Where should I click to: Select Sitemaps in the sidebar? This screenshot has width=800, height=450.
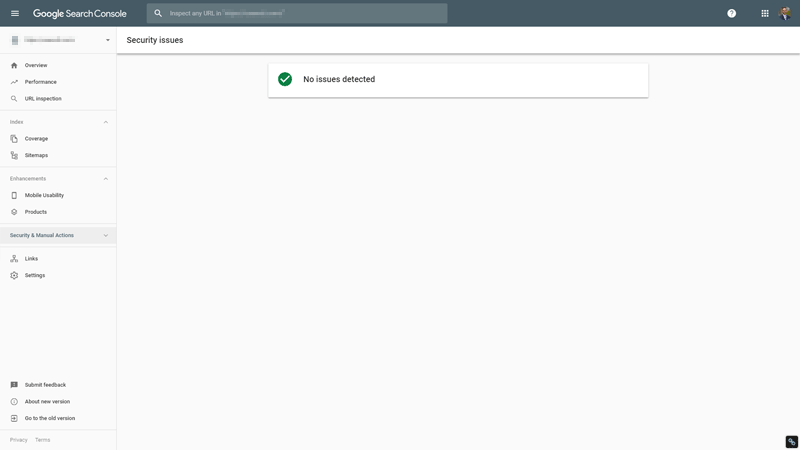pos(36,155)
